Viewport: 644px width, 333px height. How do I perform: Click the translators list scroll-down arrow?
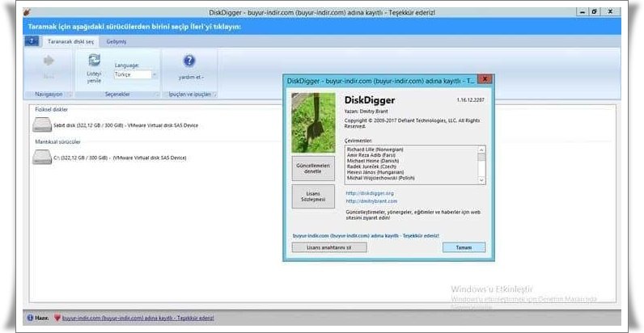[481, 180]
